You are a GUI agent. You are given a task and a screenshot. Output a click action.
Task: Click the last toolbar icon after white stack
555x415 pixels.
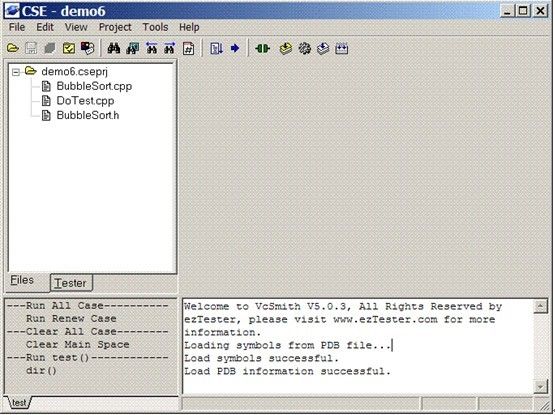[342, 48]
